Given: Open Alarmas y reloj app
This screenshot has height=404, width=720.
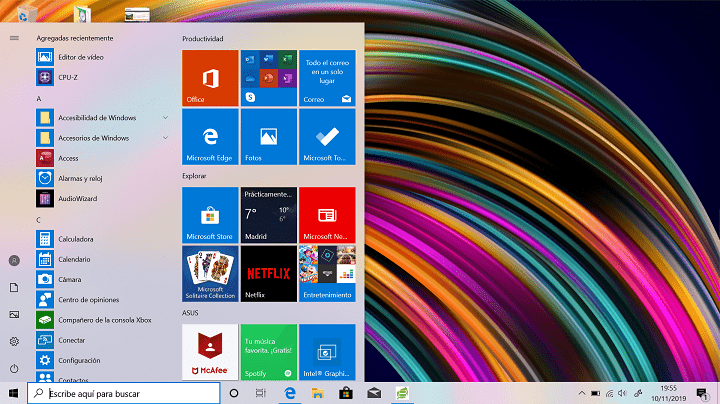Looking at the screenshot, I should [103, 178].
